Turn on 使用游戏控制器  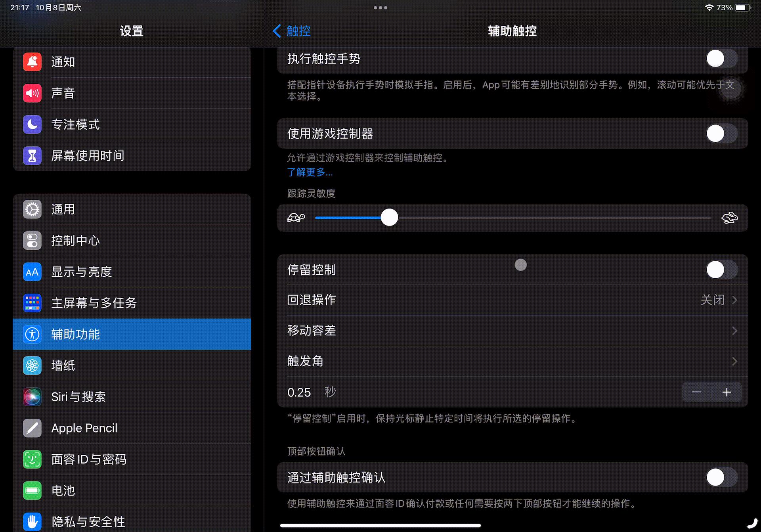pyautogui.click(x=721, y=134)
